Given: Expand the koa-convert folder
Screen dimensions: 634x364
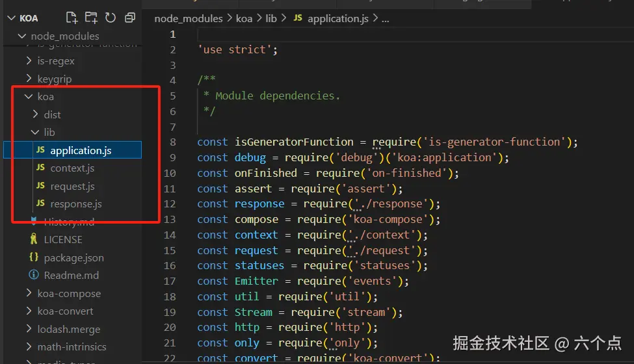Looking at the screenshot, I should (29, 311).
